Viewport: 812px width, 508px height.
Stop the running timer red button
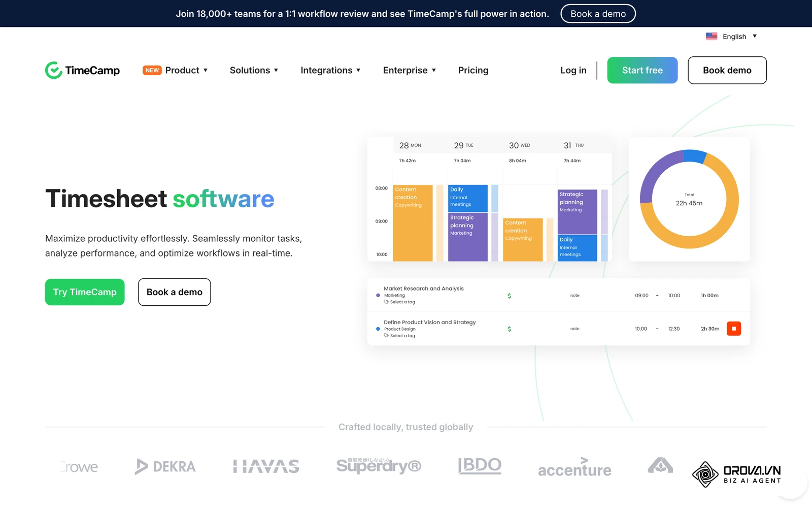pyautogui.click(x=734, y=329)
